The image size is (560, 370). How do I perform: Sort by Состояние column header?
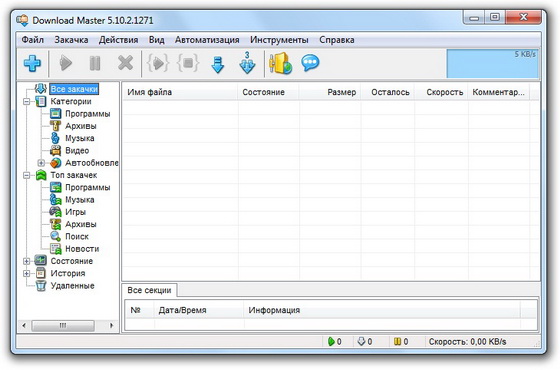(268, 92)
